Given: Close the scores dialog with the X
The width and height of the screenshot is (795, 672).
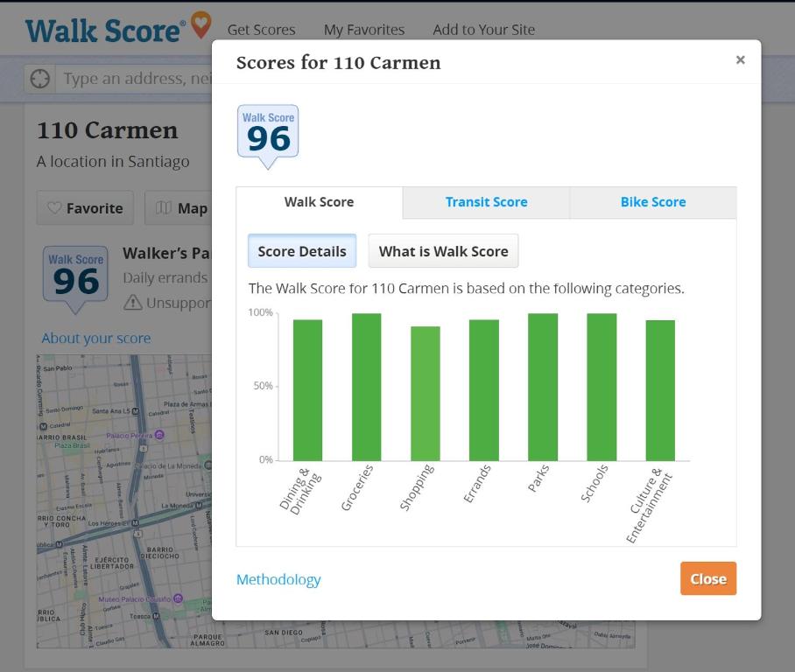Looking at the screenshot, I should pyautogui.click(x=740, y=60).
